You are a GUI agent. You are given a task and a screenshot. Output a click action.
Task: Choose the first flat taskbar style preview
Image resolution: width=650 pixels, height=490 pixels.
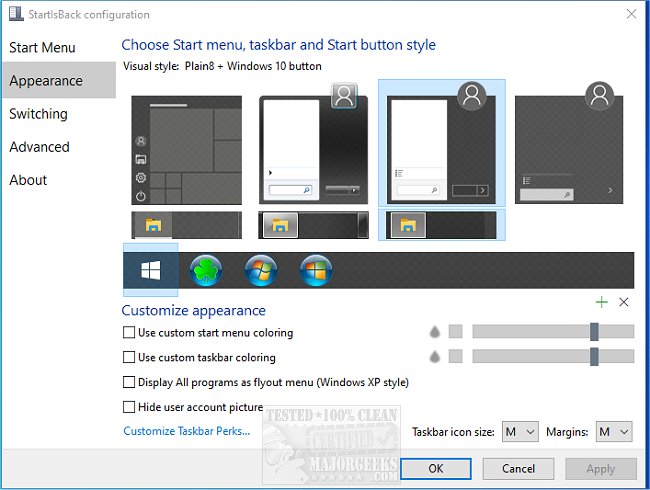point(187,225)
